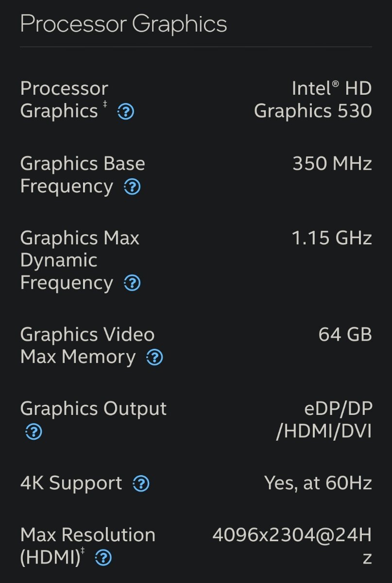The height and width of the screenshot is (583, 392).
Task: Click the eDP/DP/HDMI/DVI output value
Action: [x=324, y=420]
